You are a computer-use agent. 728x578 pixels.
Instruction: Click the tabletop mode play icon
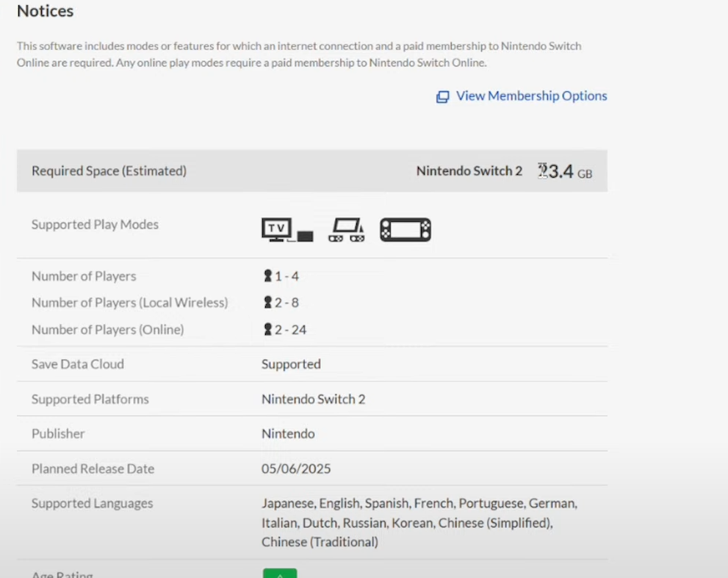click(346, 230)
